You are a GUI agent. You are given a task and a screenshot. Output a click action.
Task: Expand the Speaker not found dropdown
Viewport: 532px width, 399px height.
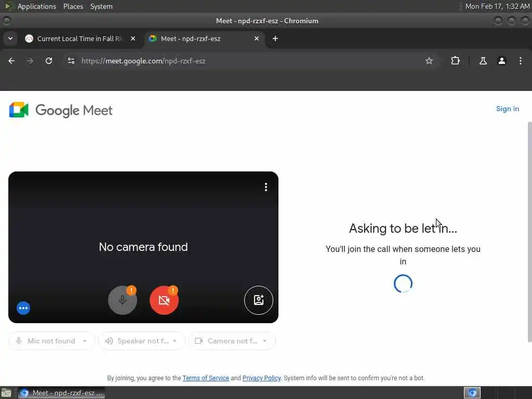click(x=141, y=341)
